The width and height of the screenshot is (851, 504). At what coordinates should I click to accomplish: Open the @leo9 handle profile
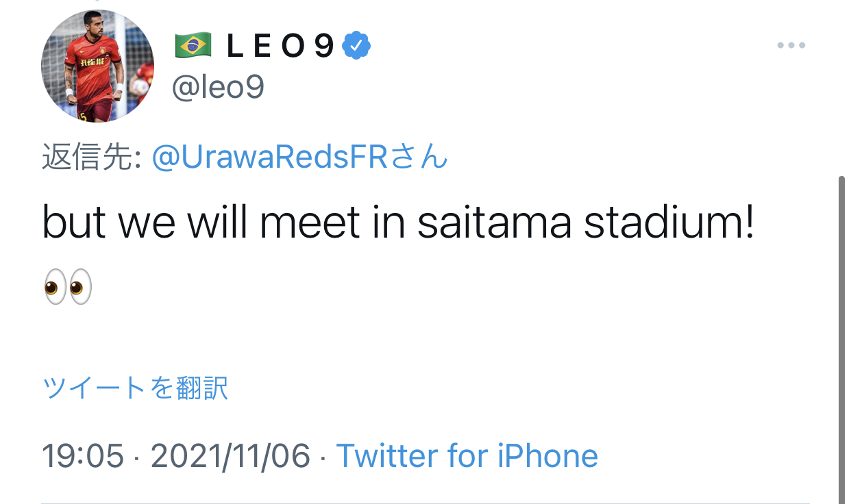(x=217, y=88)
